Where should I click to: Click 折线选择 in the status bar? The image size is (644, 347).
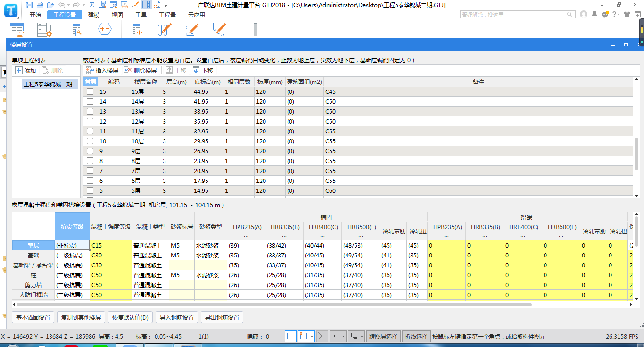click(416, 336)
